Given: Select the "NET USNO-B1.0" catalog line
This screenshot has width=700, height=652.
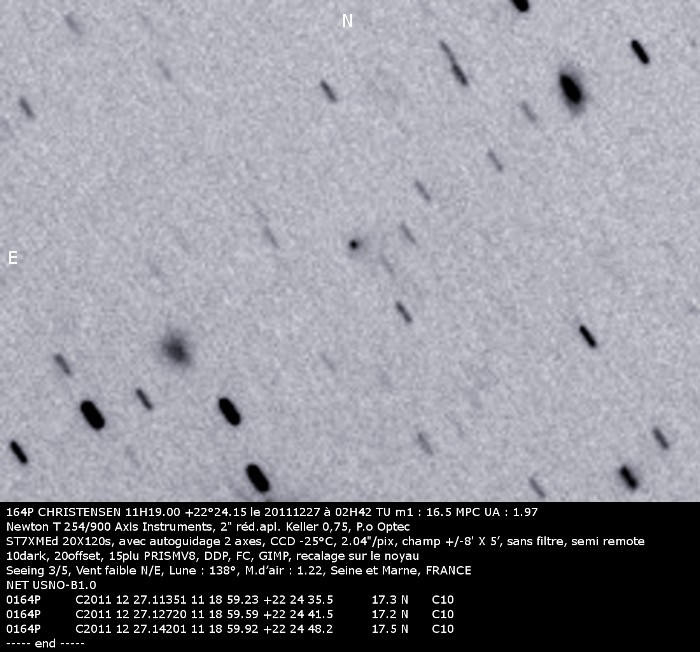Looking at the screenshot, I should 51,585.
